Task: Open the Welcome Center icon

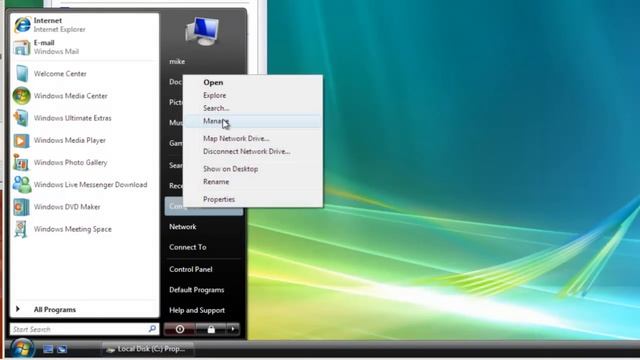Action: [22, 74]
